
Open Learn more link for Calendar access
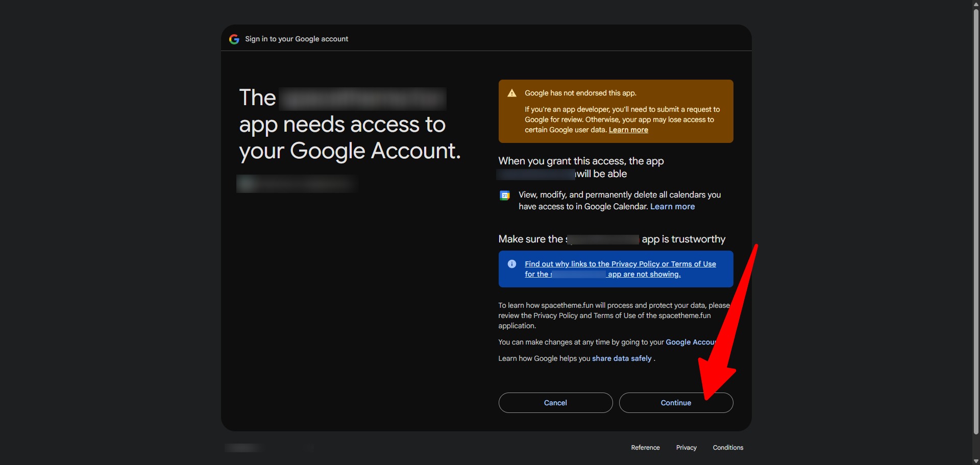point(672,207)
